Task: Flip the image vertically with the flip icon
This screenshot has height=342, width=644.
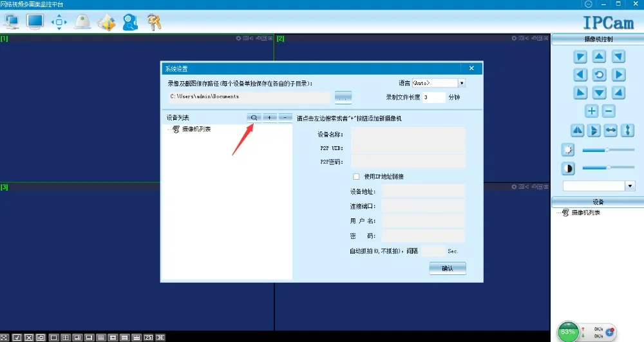Action: coord(594,131)
